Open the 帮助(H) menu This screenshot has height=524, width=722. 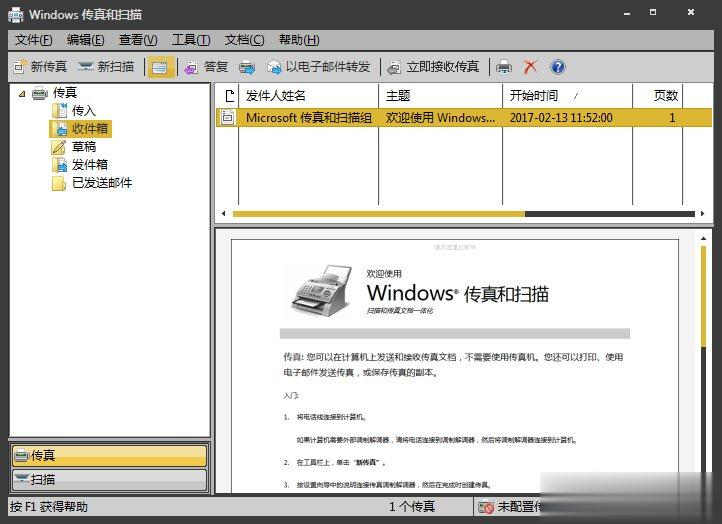click(x=299, y=40)
